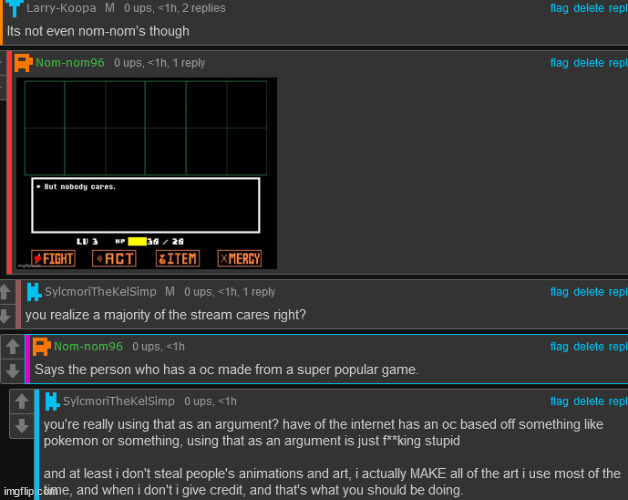Click SylcmoriTheKelSimp's avatar on the last comment
The height and width of the screenshot is (500, 628).
pos(50,401)
